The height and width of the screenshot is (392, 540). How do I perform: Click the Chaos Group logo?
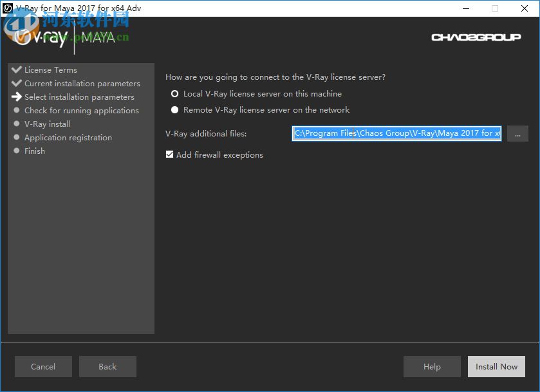coord(476,37)
